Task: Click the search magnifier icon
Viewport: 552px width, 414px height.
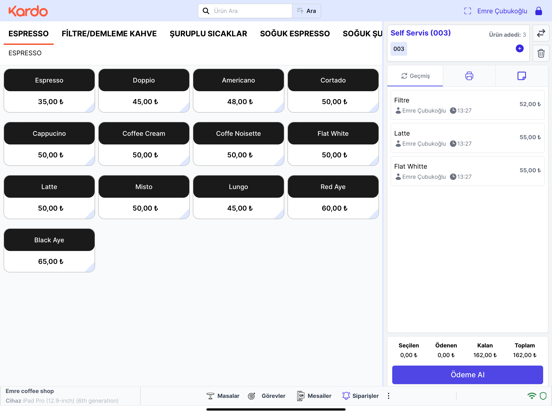Action: pos(206,11)
